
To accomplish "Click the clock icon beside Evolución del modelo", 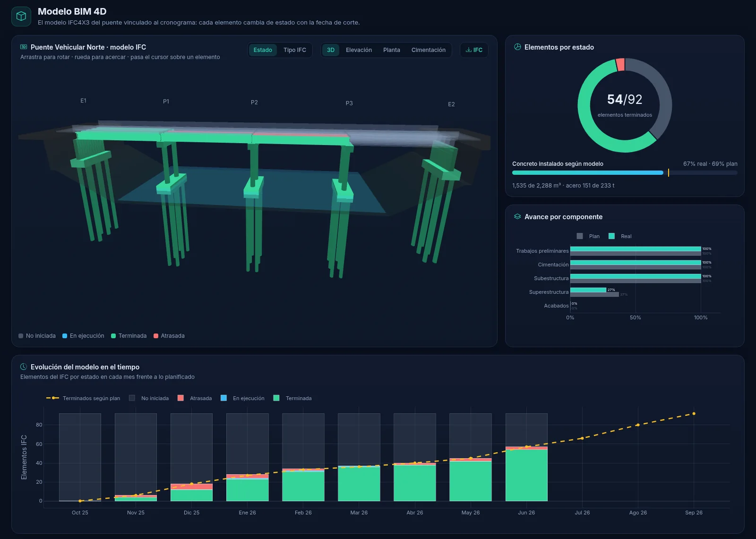I will [24, 367].
